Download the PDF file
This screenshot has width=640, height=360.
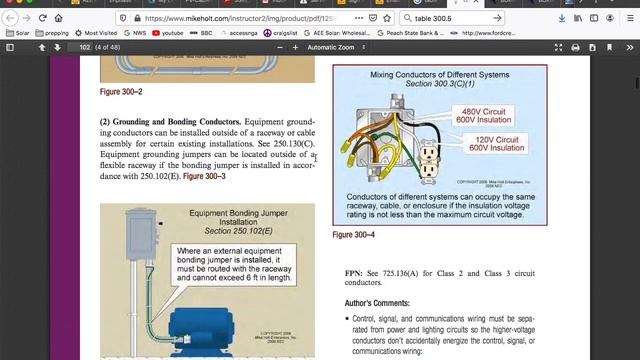[592, 48]
